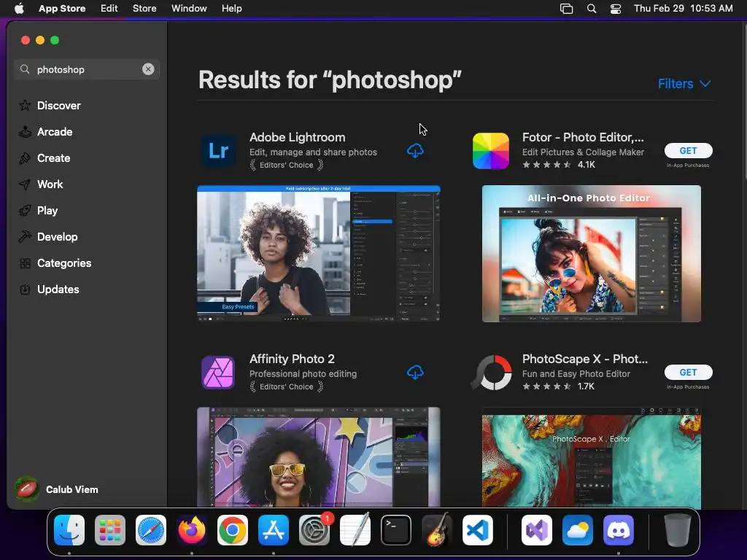Download Affinity Photo 2 via cloud icon

pyautogui.click(x=415, y=373)
